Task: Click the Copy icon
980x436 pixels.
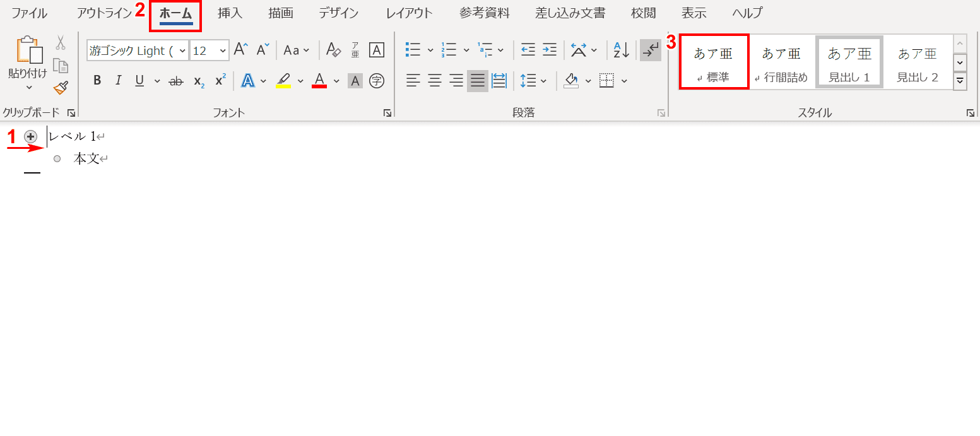Action: [x=61, y=66]
